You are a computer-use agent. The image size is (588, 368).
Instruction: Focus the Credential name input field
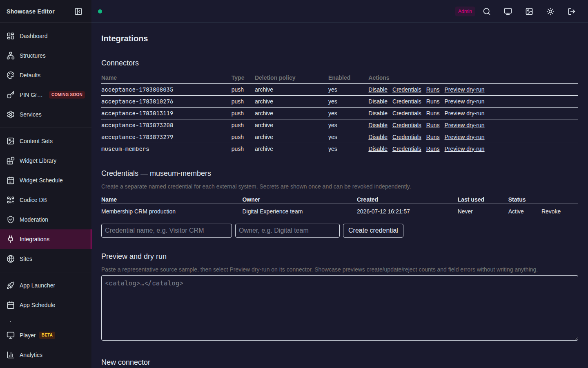(167, 231)
